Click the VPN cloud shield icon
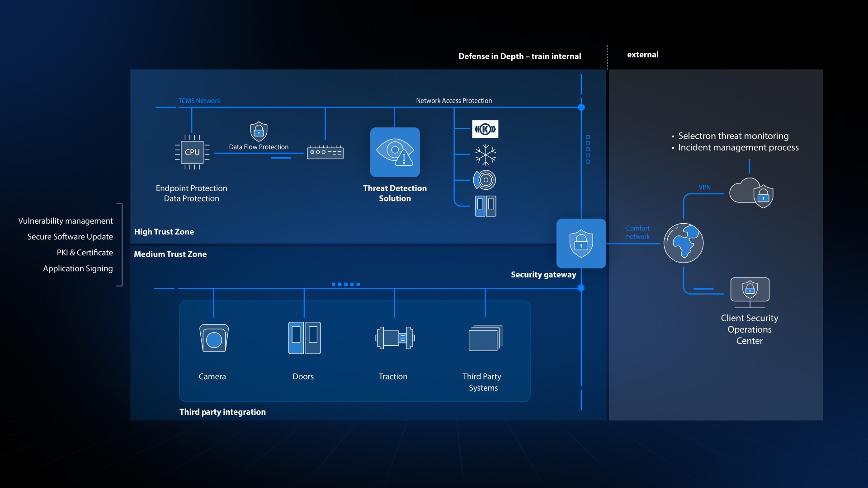The width and height of the screenshot is (868, 488). pyautogui.click(x=751, y=193)
